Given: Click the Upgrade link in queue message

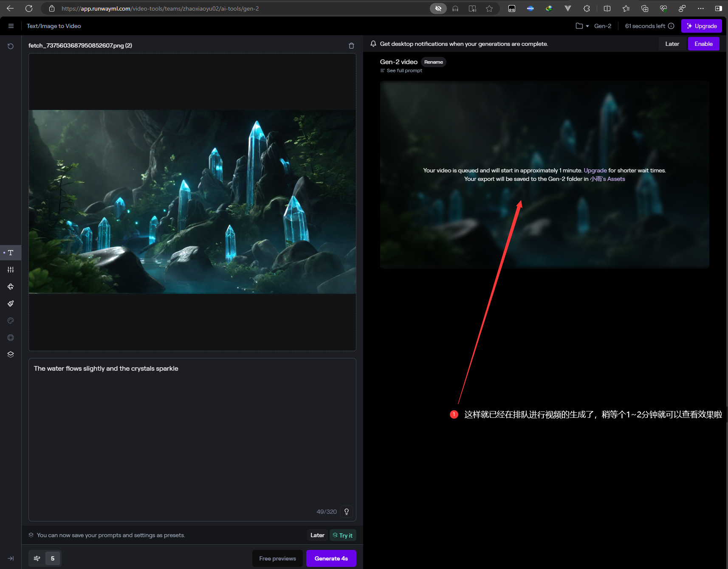Looking at the screenshot, I should coord(595,170).
